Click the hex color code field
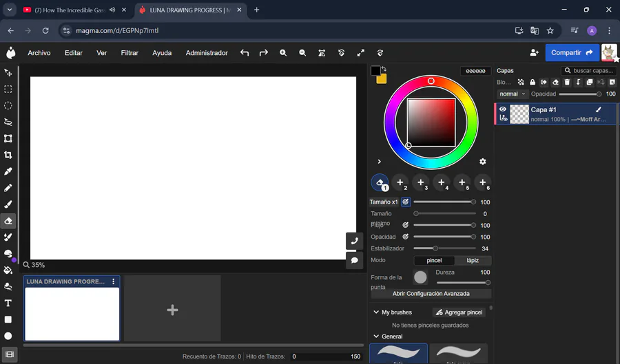This screenshot has height=364, width=620. pos(475,71)
